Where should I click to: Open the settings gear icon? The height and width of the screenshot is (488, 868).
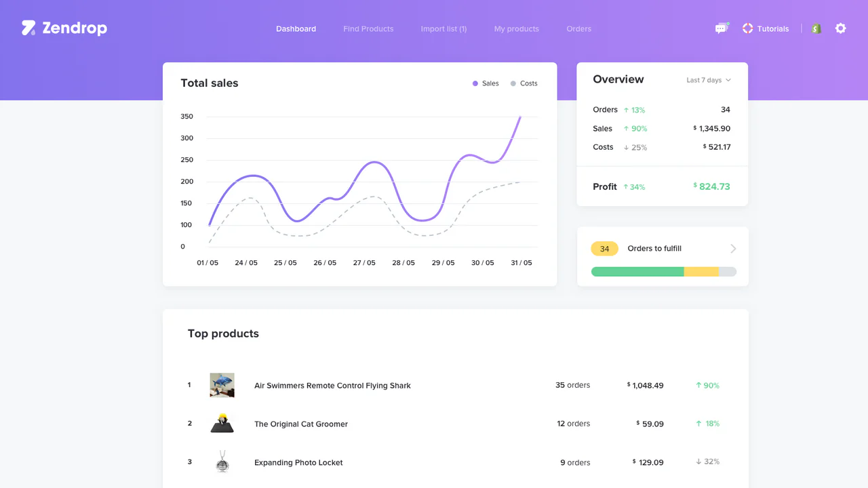click(x=841, y=28)
